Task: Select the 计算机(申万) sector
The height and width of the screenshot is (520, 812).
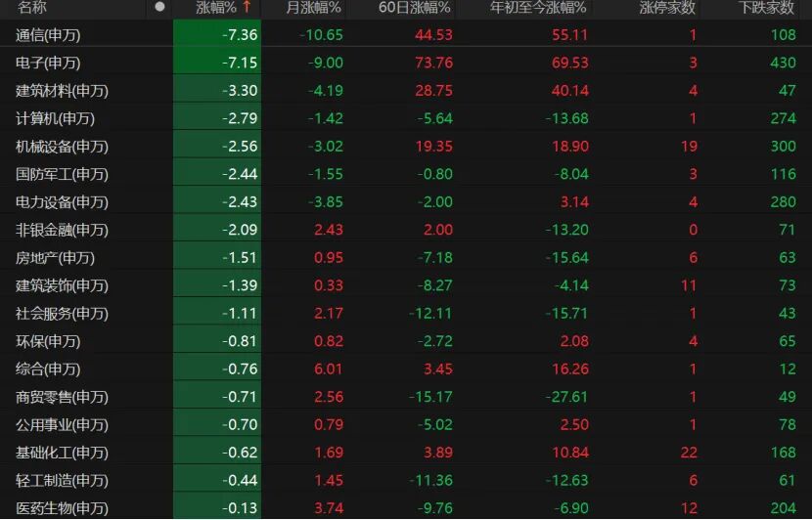Action: pos(406,118)
